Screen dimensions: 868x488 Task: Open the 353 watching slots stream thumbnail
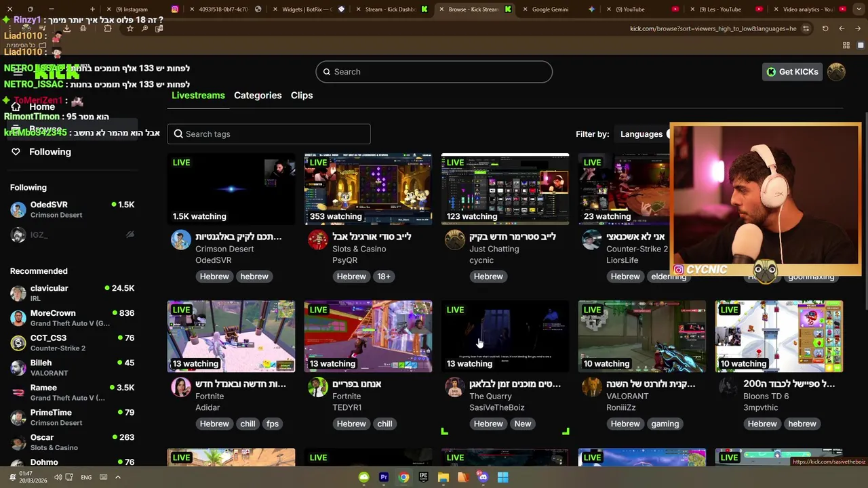[368, 189]
